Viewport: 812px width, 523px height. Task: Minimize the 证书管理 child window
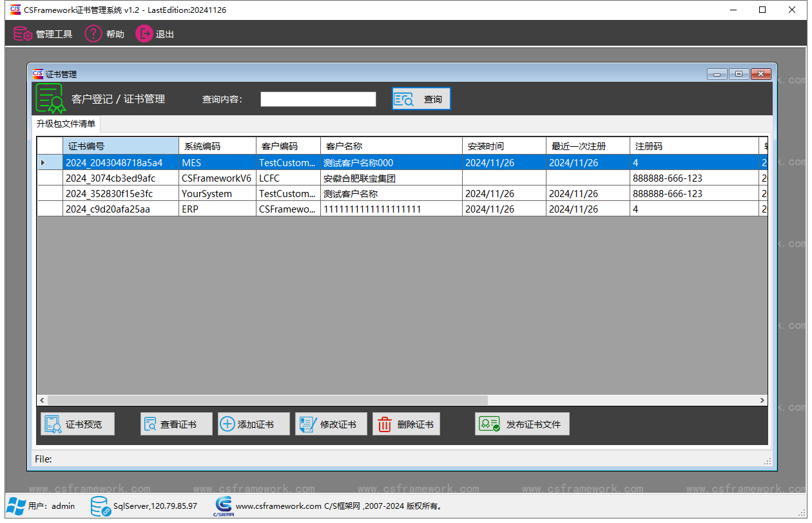pyautogui.click(x=717, y=74)
